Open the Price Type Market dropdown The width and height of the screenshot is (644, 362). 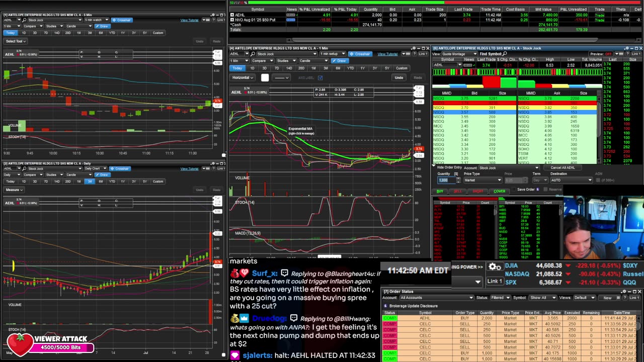(x=482, y=180)
